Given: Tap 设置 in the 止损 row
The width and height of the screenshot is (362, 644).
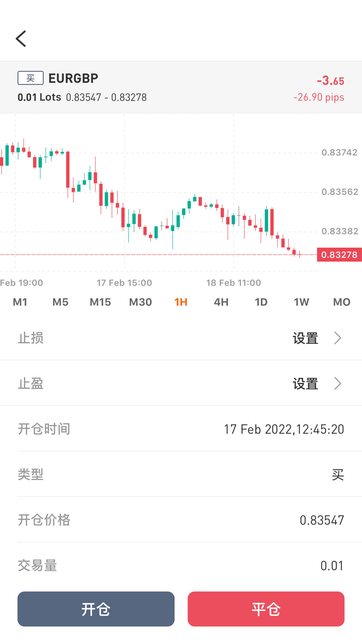Looking at the screenshot, I should tap(305, 338).
